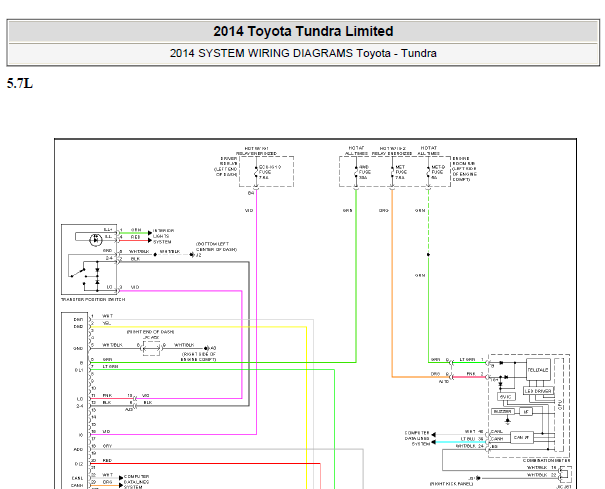Click the "RED" wire label at pin 20
605x489 pixels.
pyautogui.click(x=107, y=461)
